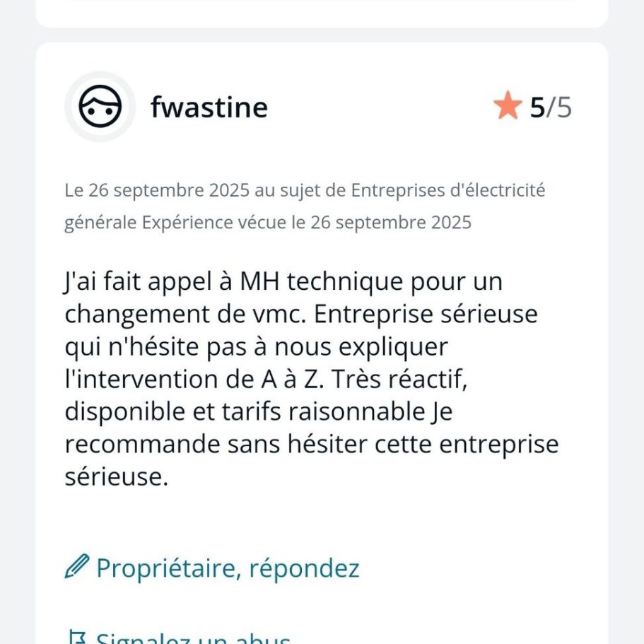Report the review via Signalez un abus

tap(192, 639)
